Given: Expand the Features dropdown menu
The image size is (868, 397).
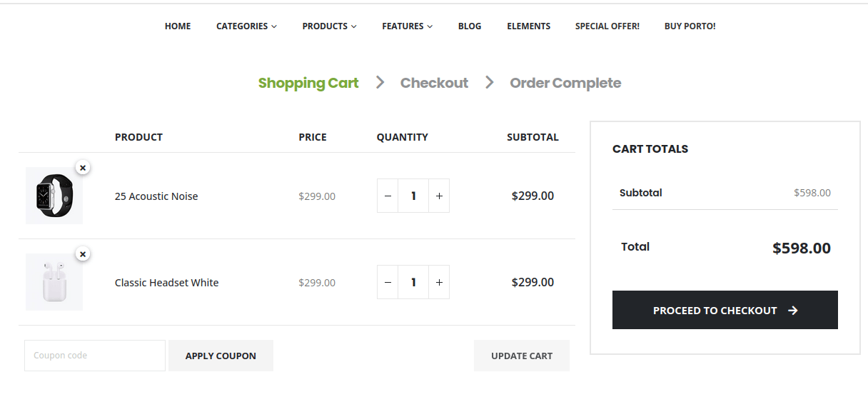Looking at the screenshot, I should click(407, 26).
